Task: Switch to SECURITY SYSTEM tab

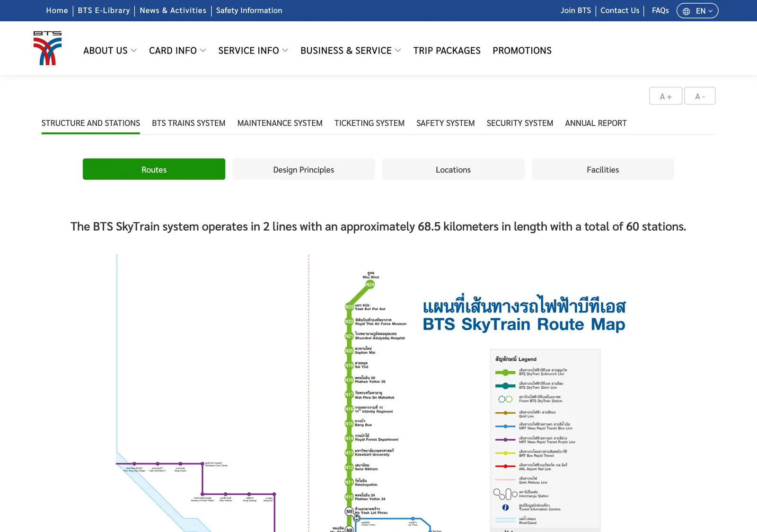Action: pos(519,123)
